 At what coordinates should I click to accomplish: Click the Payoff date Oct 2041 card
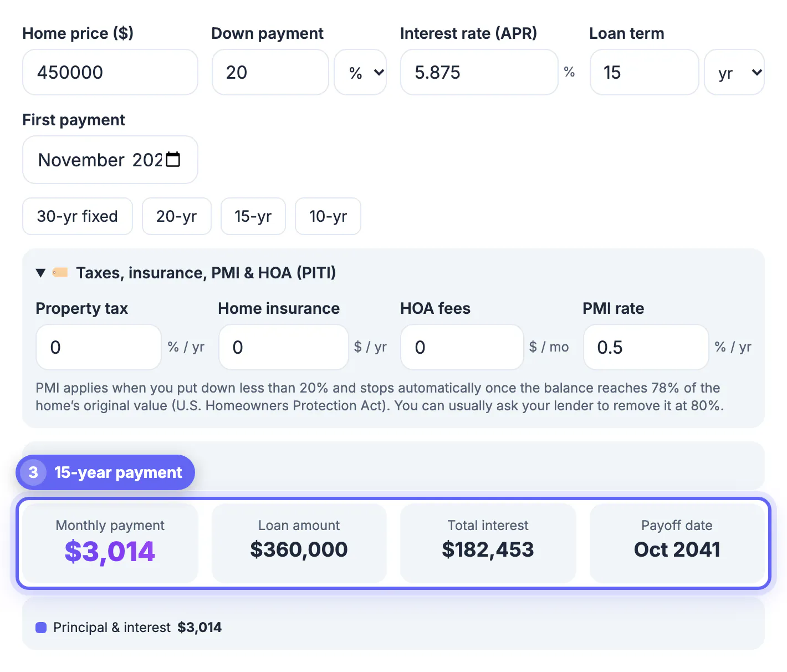coord(677,543)
